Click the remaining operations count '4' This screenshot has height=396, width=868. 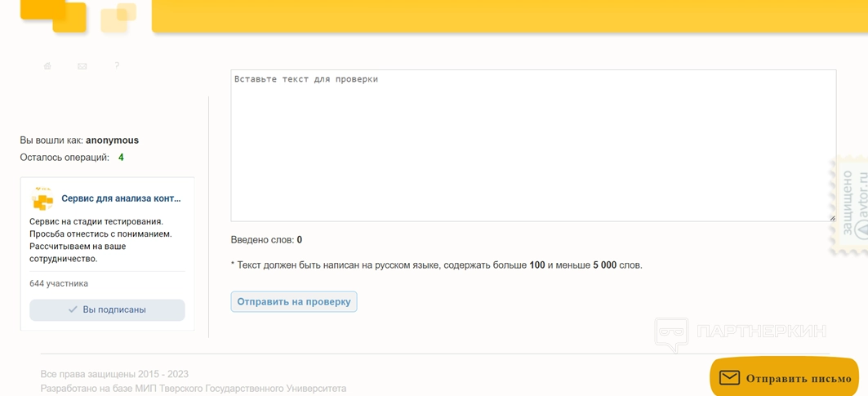(121, 158)
